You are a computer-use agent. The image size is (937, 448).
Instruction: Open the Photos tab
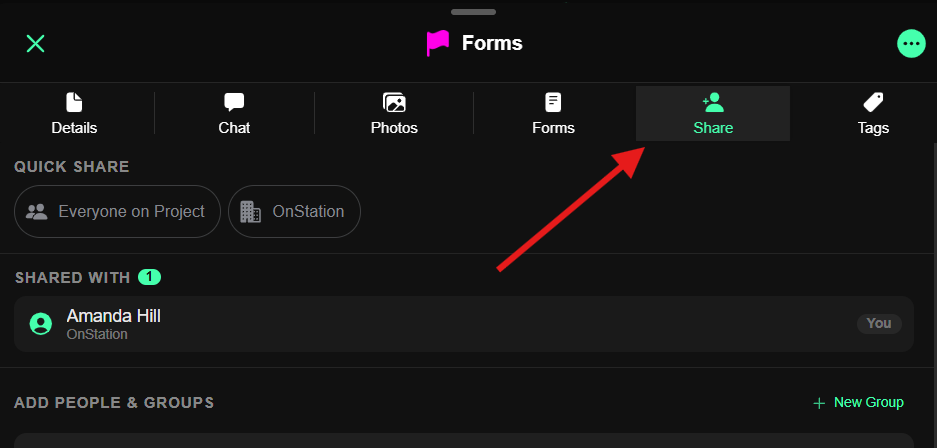pyautogui.click(x=394, y=114)
